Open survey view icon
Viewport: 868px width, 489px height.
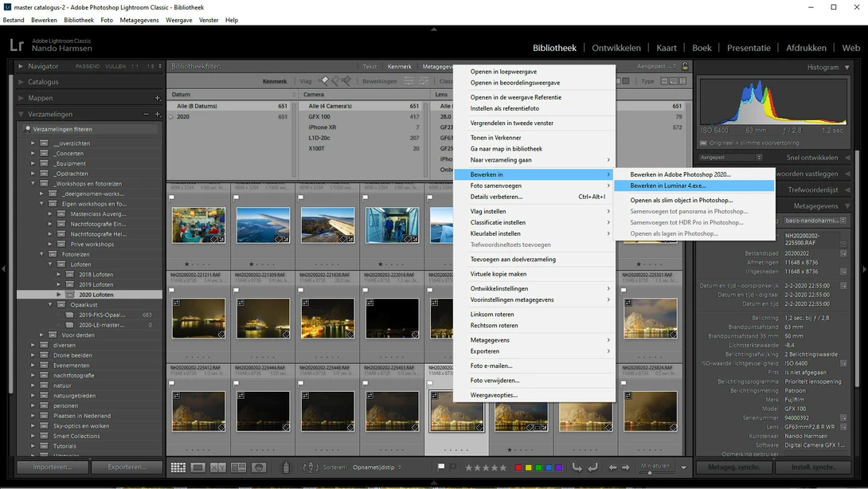(x=239, y=467)
